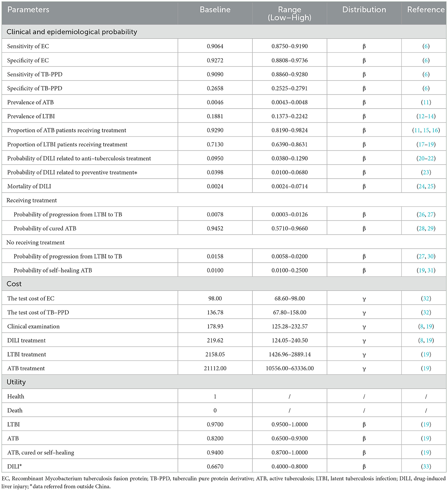Select the 0.1881 baseline value
Screen dimensions: 448x491
coord(215,116)
